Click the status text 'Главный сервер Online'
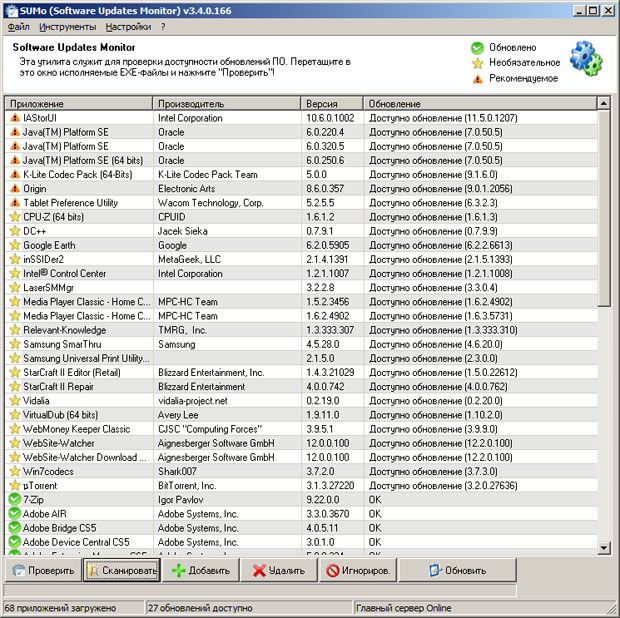 (403, 608)
